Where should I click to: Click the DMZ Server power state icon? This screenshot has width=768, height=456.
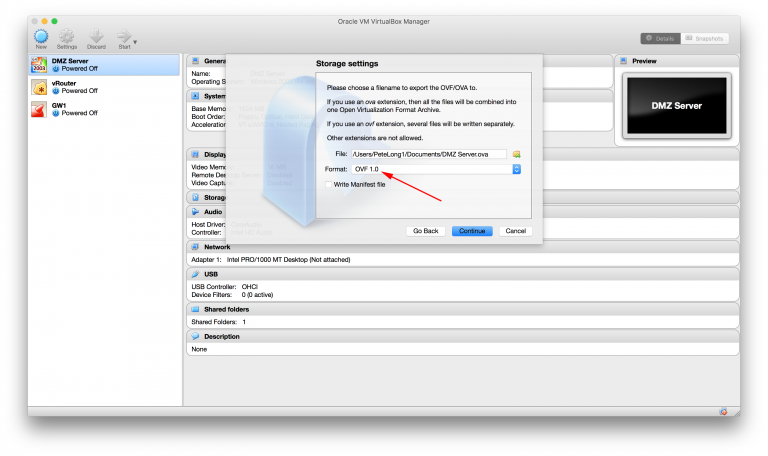click(56, 69)
